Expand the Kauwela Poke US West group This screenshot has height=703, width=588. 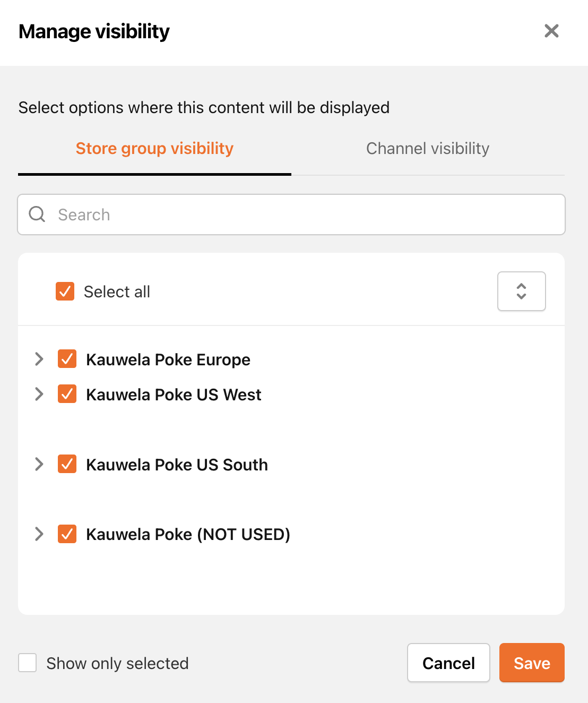pos(39,394)
